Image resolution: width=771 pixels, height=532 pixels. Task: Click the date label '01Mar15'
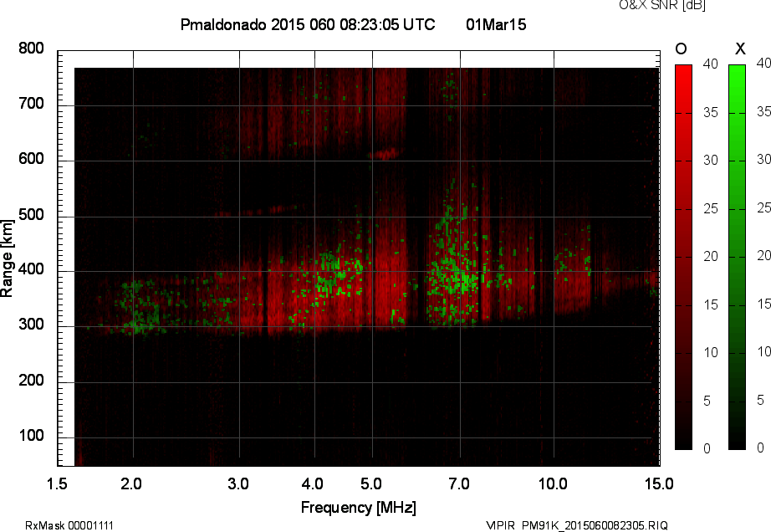(496, 24)
